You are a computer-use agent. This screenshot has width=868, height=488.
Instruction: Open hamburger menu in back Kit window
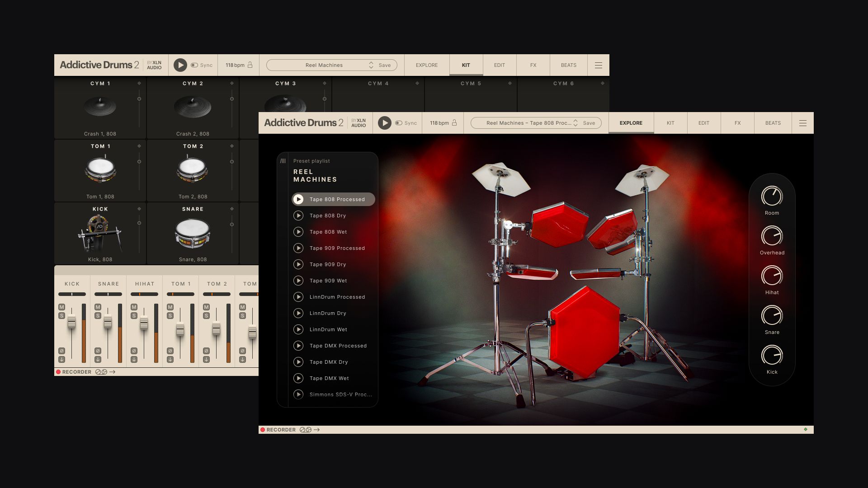pos(599,65)
